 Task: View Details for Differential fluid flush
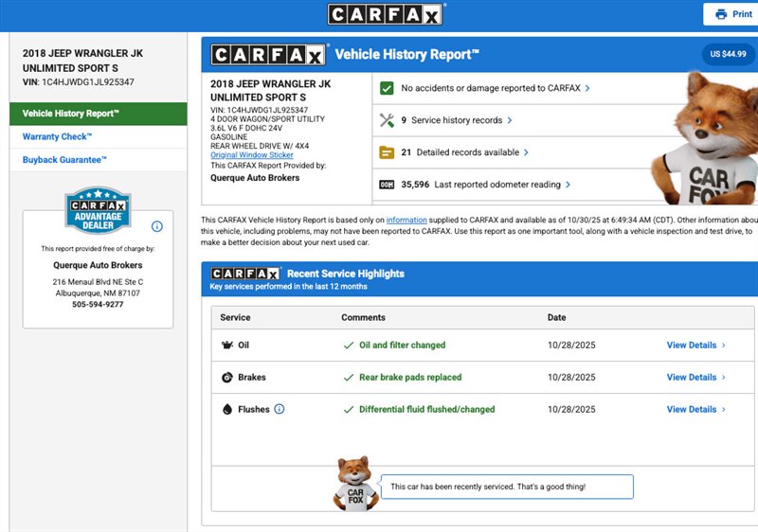(x=695, y=410)
